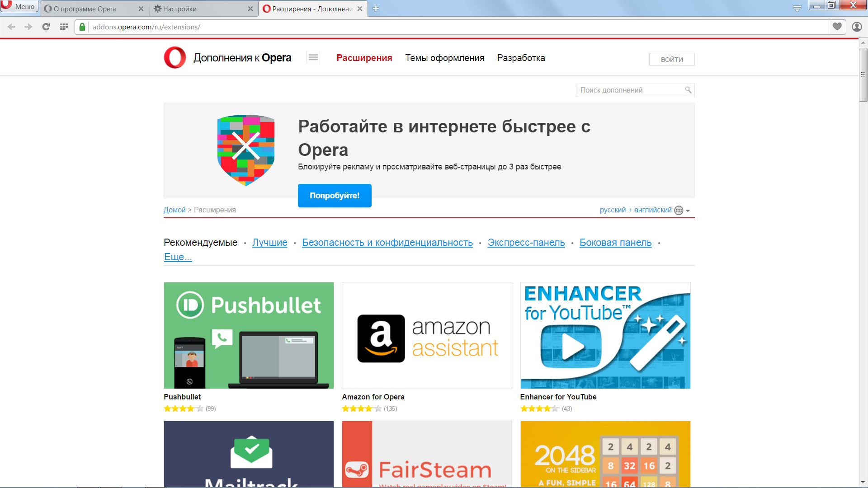The height and width of the screenshot is (488, 868).
Task: Open the Mailtrack extension thumbnail
Action: click(249, 454)
